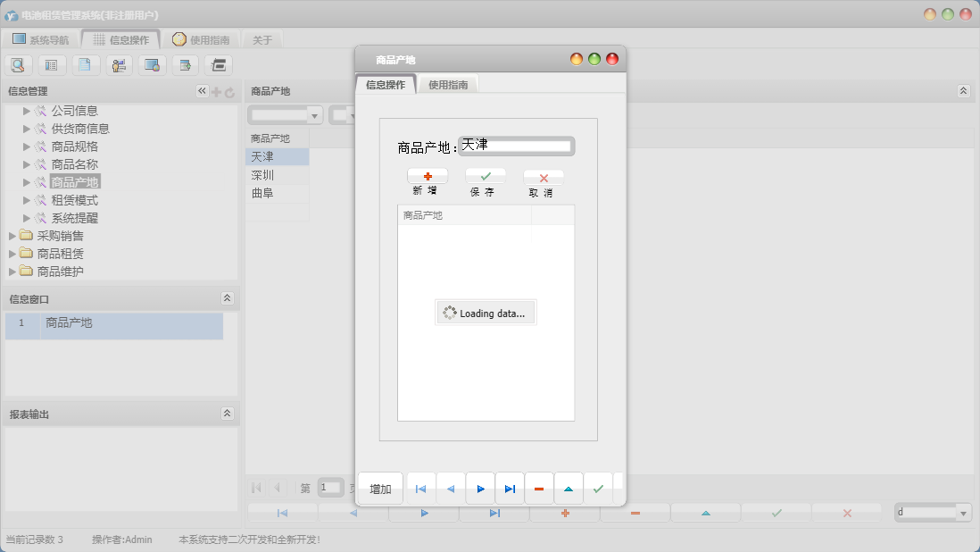Image resolution: width=980 pixels, height=552 pixels.
Task: Open the dropdown showing "d" at bottom right
Action: (x=963, y=513)
